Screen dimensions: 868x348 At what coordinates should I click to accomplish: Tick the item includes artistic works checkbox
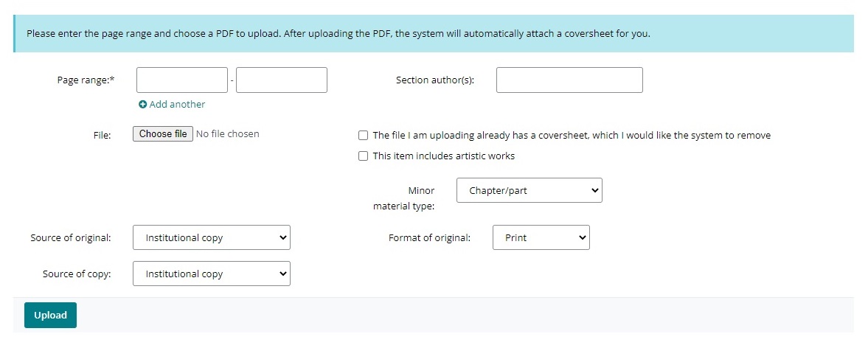[x=363, y=156]
